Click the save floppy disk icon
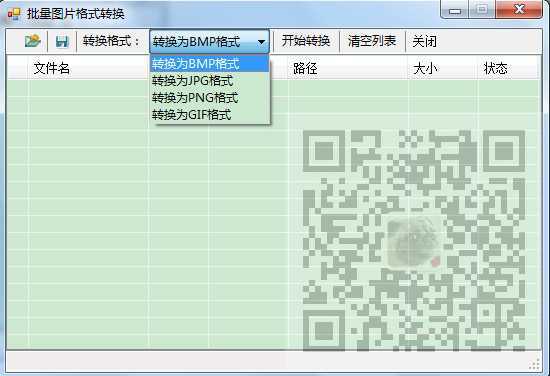 tap(62, 41)
